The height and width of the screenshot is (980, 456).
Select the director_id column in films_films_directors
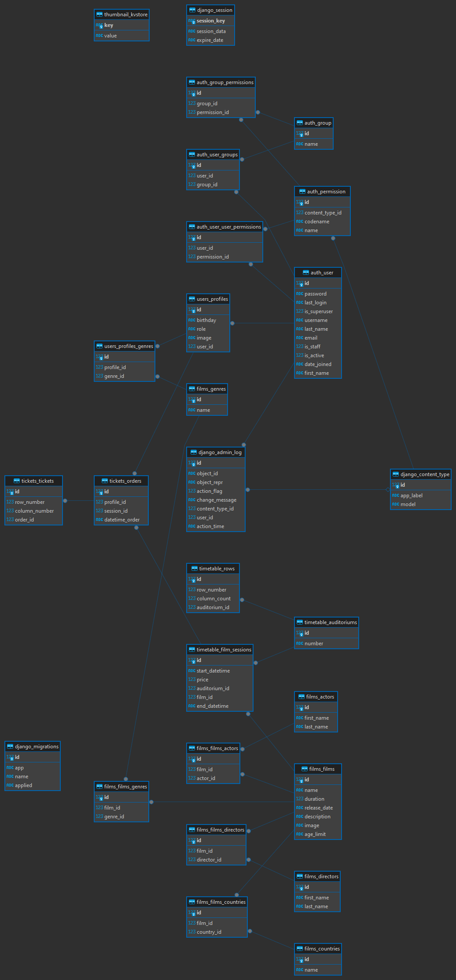tap(209, 860)
